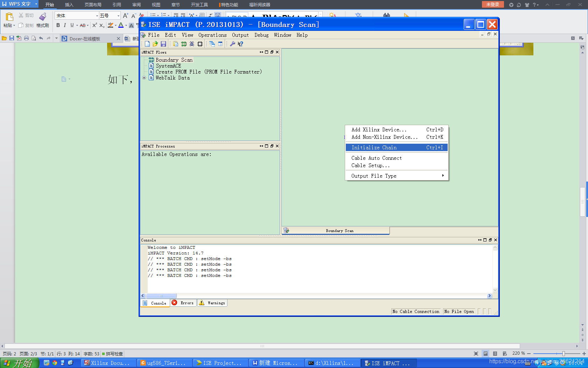Switch to ISE Project taskbar button
588x368 pixels.
pyautogui.click(x=220, y=363)
